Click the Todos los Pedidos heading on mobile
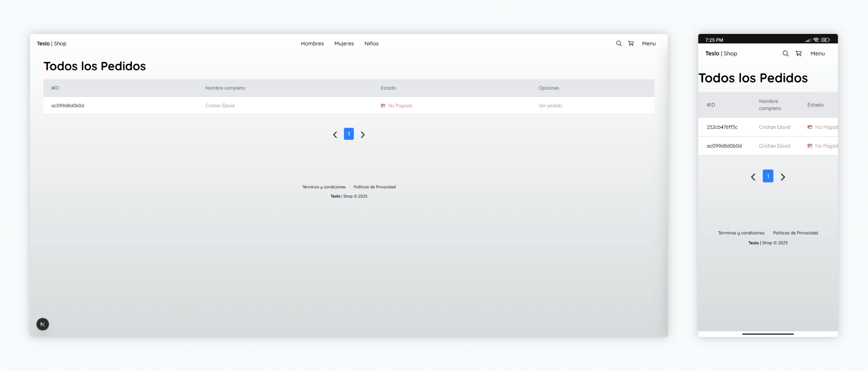 tap(753, 78)
